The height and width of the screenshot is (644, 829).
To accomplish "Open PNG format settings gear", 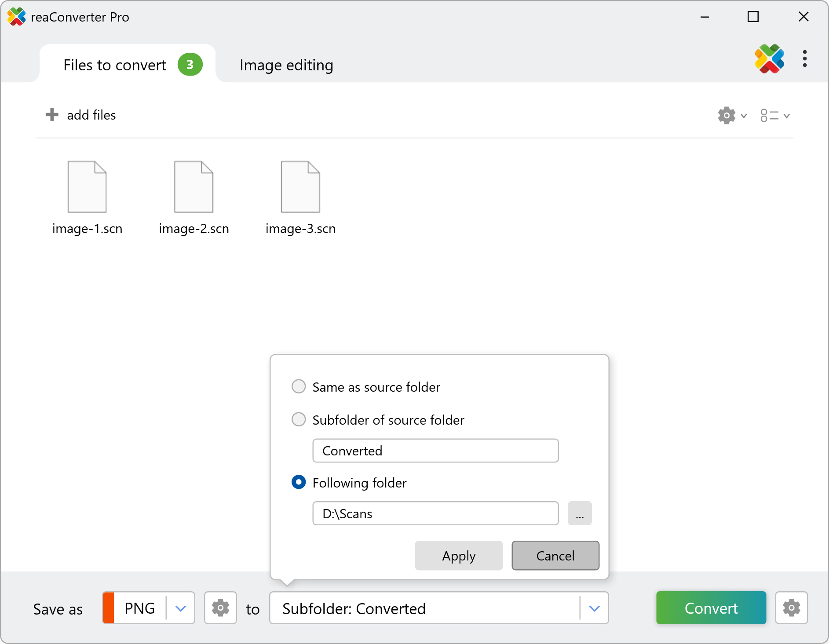I will click(x=220, y=608).
